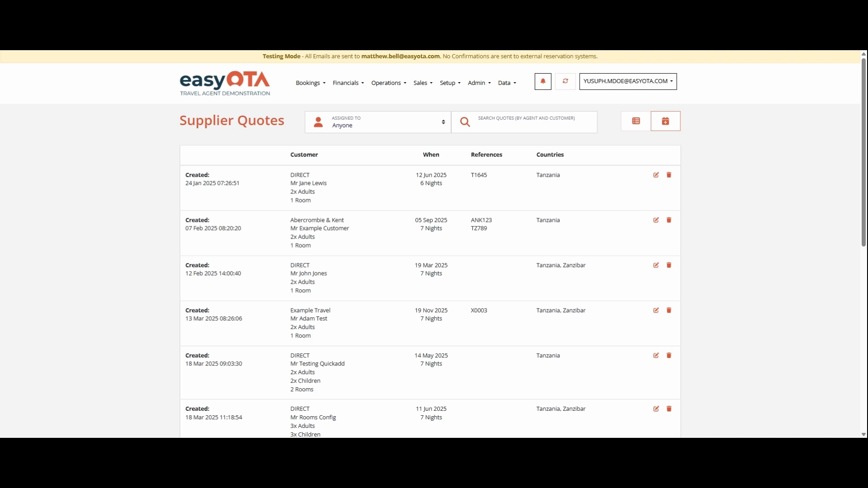
Task: Click the 24 Jan 2025 07:26:51 timestamp
Action: (x=212, y=183)
